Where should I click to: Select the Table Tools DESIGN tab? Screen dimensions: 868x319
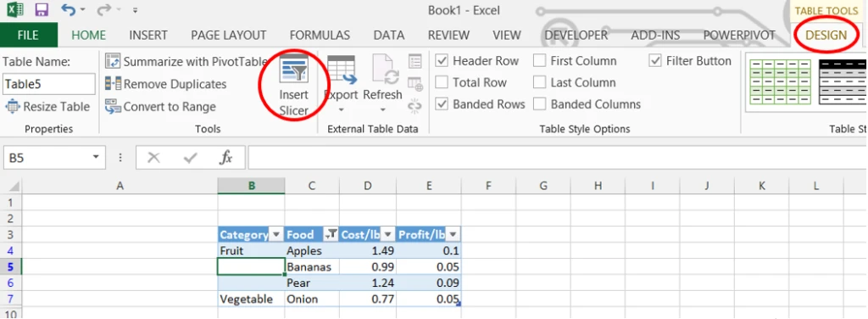tap(826, 35)
